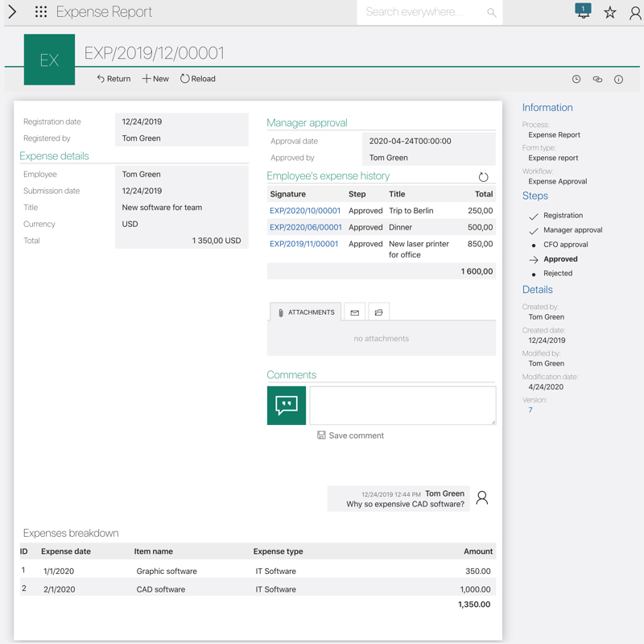Show information panel icon
The image size is (644, 644).
coord(618,79)
